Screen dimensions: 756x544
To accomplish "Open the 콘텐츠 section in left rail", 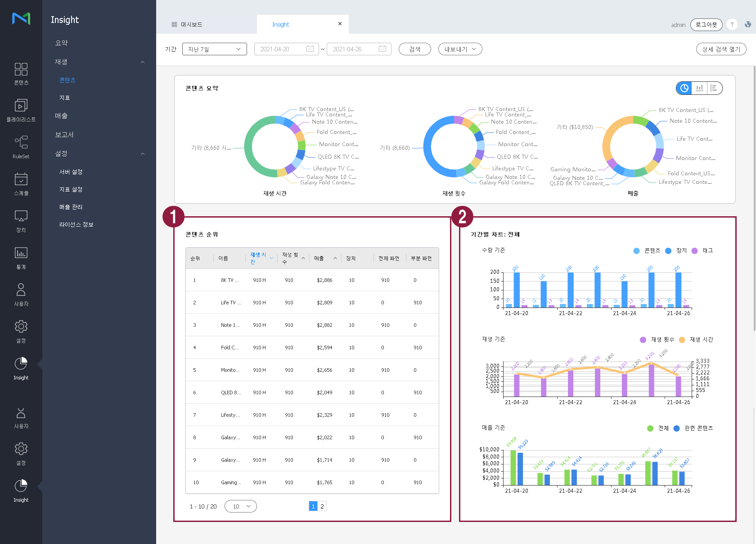I will 21,74.
